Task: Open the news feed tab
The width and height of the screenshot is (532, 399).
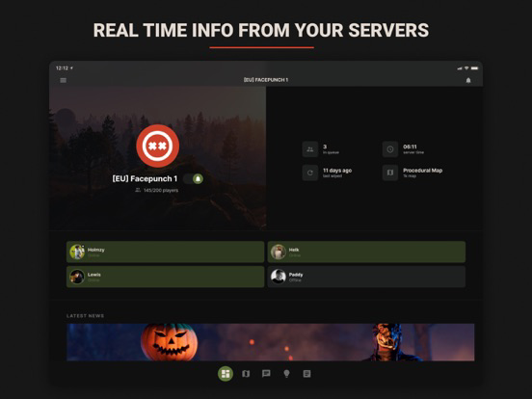Action: coord(306,374)
